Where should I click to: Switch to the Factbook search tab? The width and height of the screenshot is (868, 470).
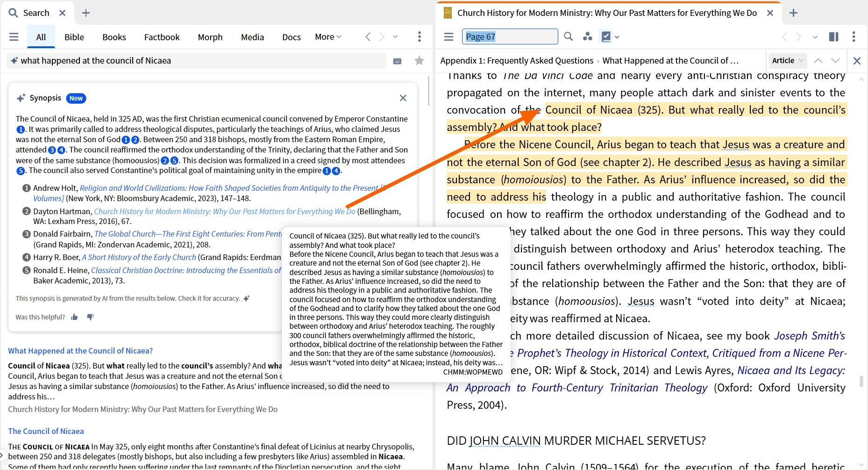pyautogui.click(x=161, y=37)
